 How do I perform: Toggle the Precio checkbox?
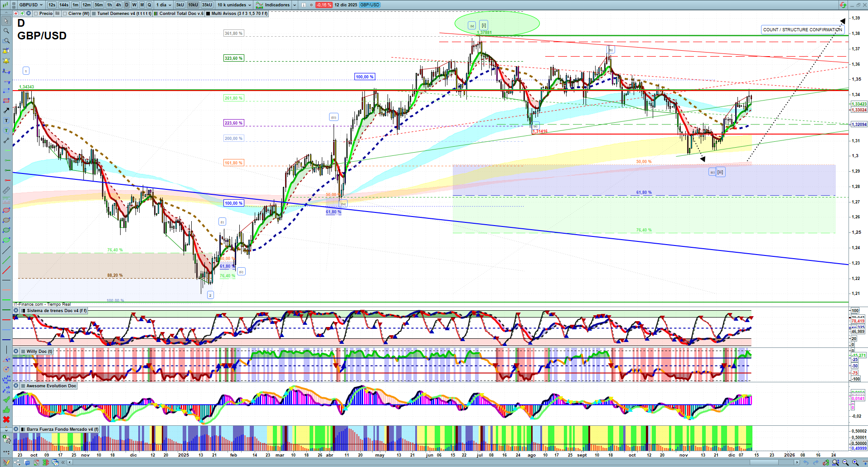pos(36,14)
